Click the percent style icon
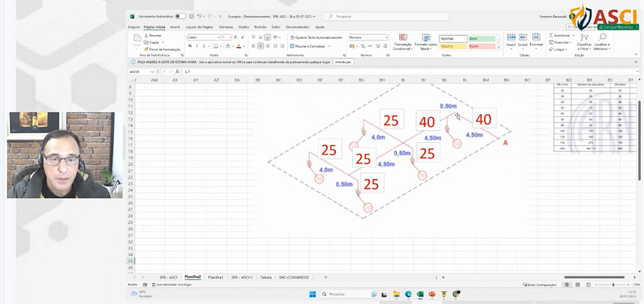This screenshot has width=644, height=304. point(363,46)
